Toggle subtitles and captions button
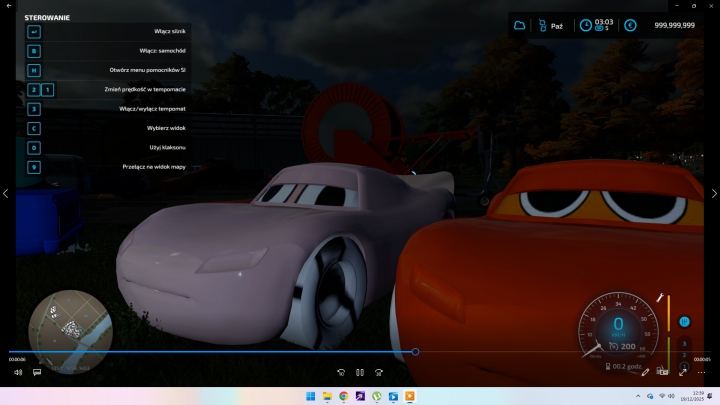Image resolution: width=720 pixels, height=405 pixels. [x=37, y=372]
